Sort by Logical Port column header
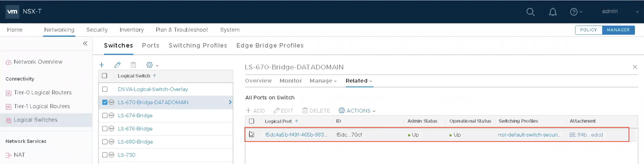 coord(278,121)
